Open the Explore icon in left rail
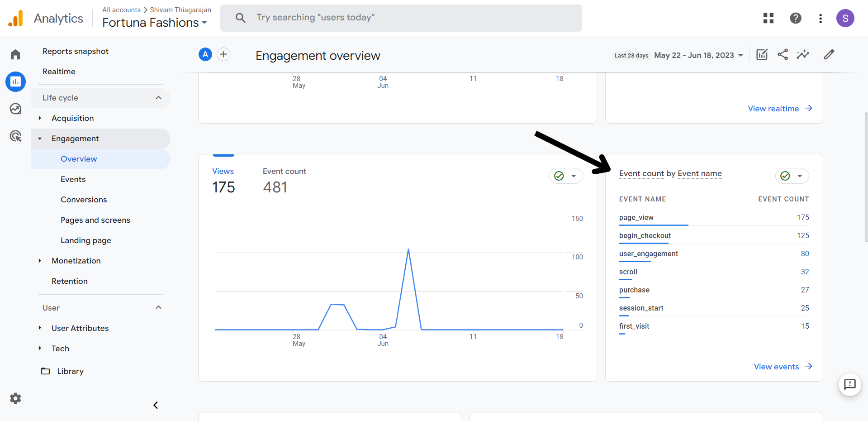Viewport: 868px width, 421px height. point(15,109)
